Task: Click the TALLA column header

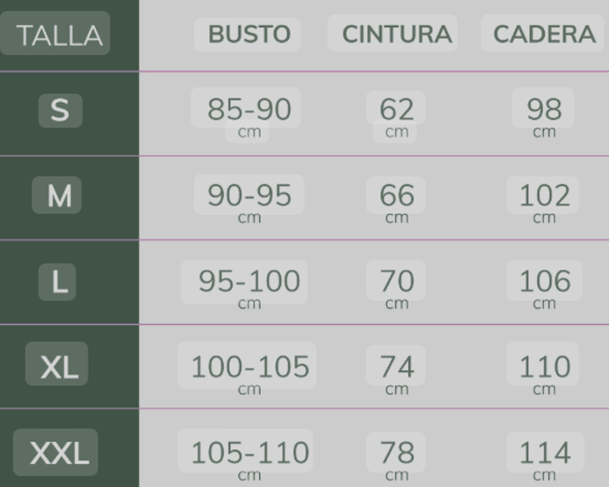Action: (59, 35)
